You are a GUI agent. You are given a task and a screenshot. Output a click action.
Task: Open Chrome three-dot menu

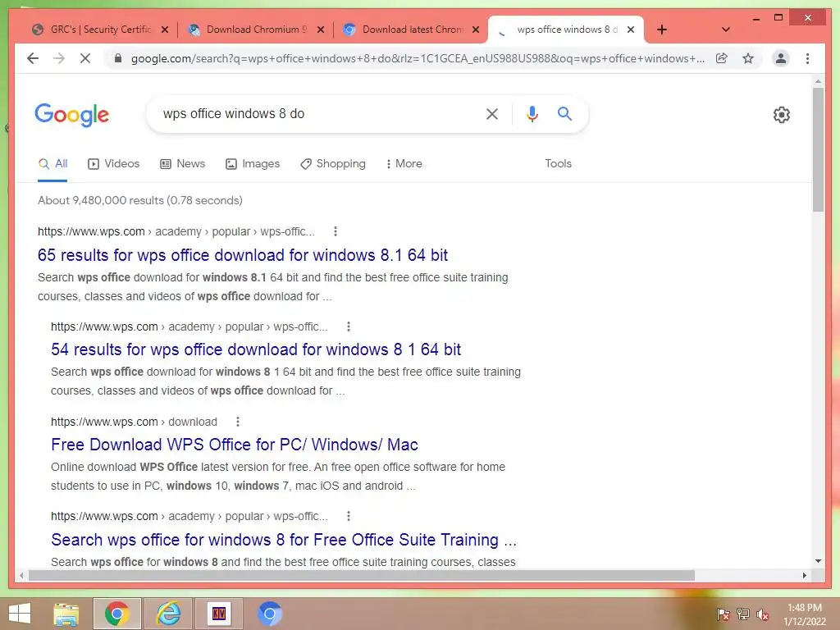(807, 58)
